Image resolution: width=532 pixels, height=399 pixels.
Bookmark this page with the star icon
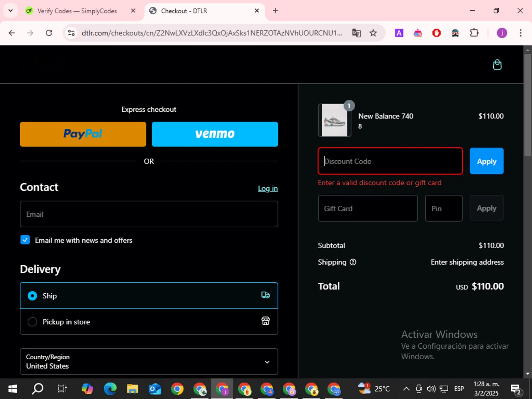click(x=373, y=33)
